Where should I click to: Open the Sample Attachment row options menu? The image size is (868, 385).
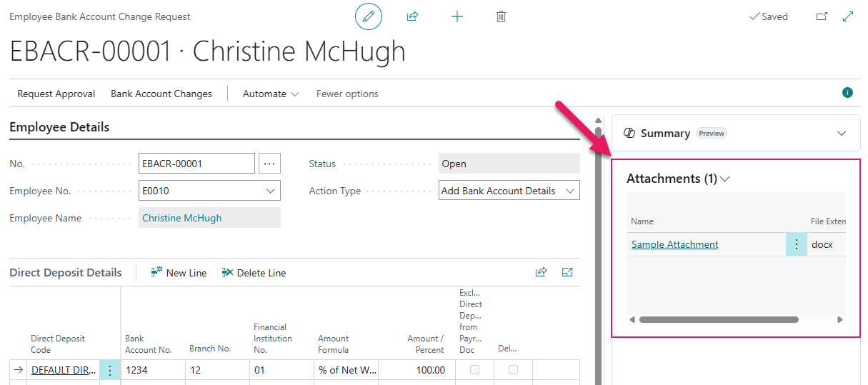797,244
